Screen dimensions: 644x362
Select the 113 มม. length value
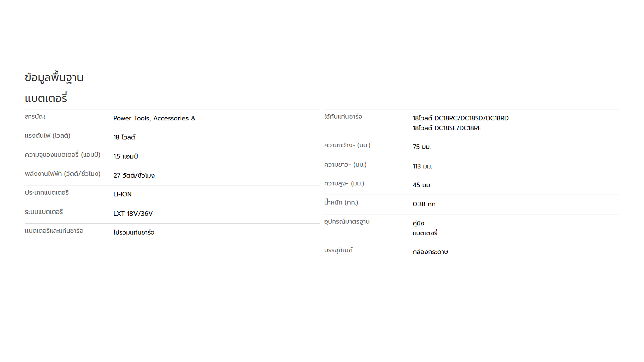[x=422, y=166]
